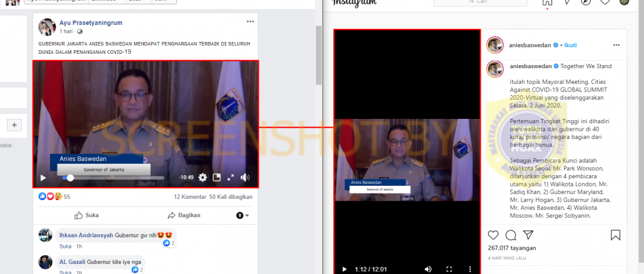Open Ihksan Andriansyah profile name
Viewport: 644px width, 274px height.
(85, 235)
